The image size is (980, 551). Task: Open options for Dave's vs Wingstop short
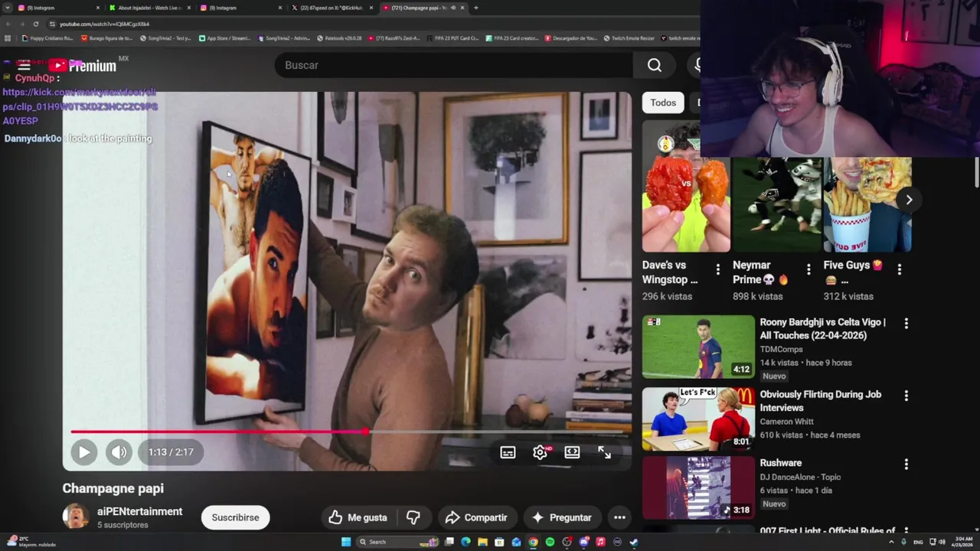click(x=717, y=269)
